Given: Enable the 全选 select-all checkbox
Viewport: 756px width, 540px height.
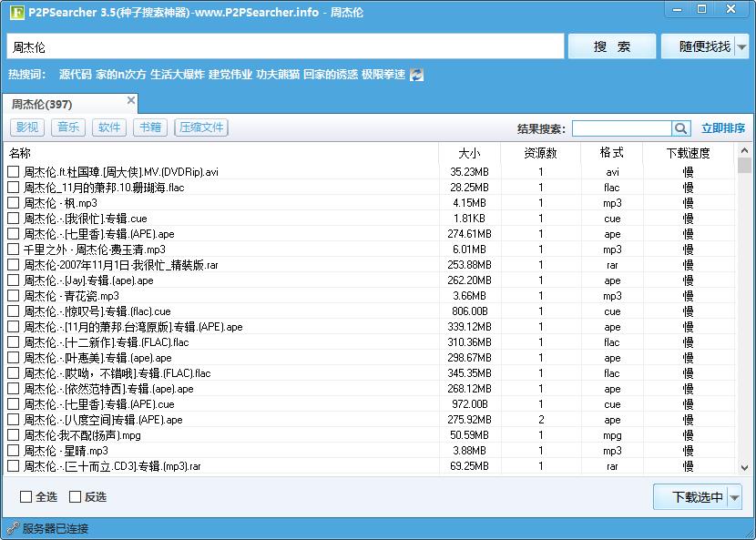Looking at the screenshot, I should click(26, 496).
